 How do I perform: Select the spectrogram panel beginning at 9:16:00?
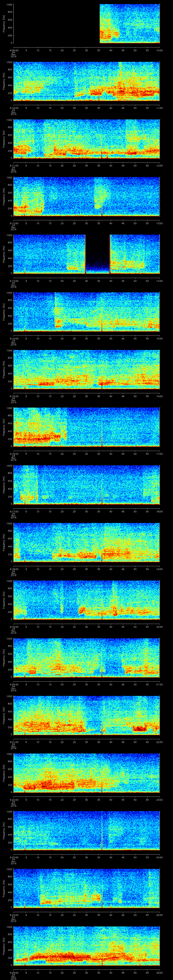pyautogui.click(x=87, y=427)
